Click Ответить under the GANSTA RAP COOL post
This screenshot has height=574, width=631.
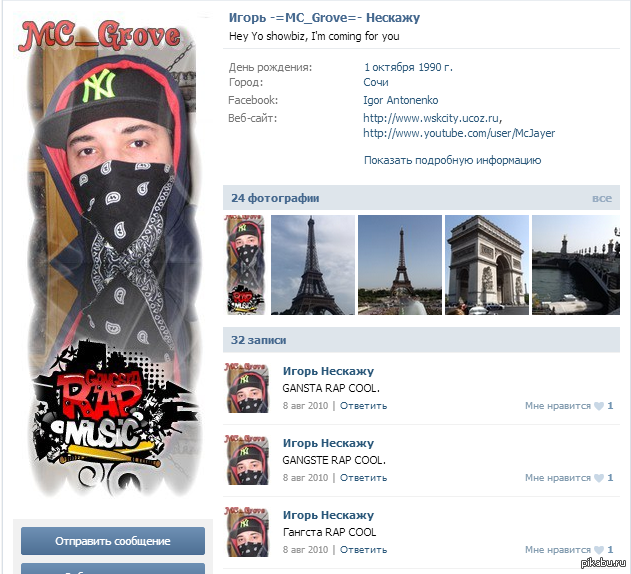click(363, 406)
